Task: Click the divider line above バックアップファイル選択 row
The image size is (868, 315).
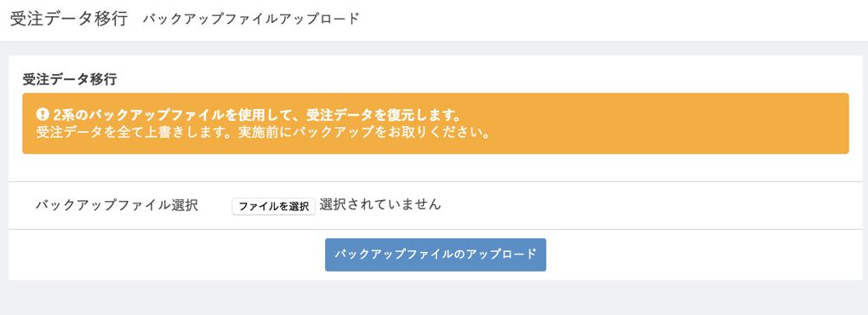Action: click(436, 181)
